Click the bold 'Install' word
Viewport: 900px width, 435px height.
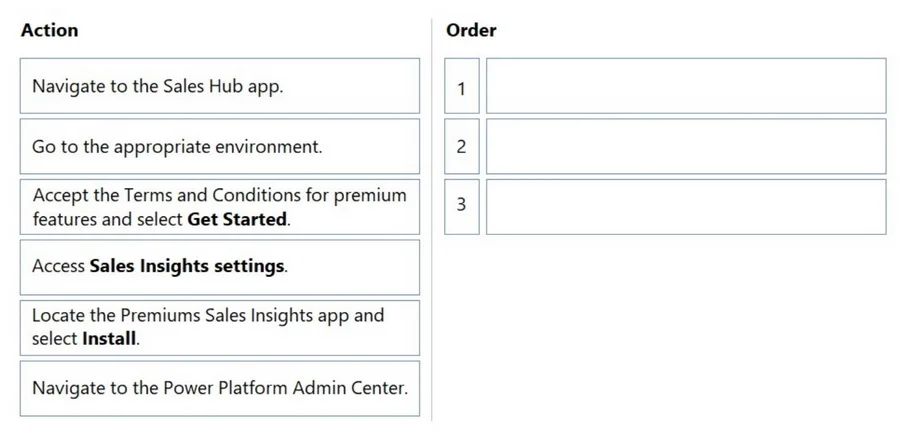coord(110,339)
